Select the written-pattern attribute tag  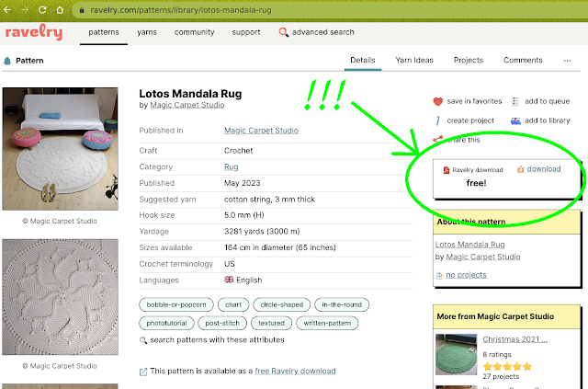tap(327, 323)
